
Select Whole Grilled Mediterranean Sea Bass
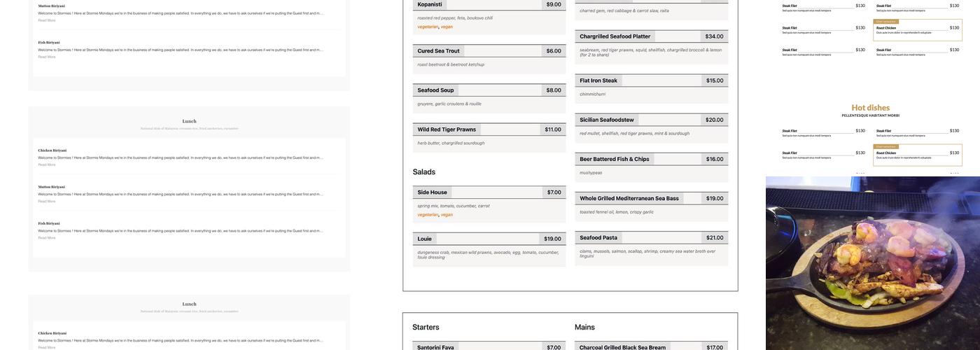click(x=629, y=198)
